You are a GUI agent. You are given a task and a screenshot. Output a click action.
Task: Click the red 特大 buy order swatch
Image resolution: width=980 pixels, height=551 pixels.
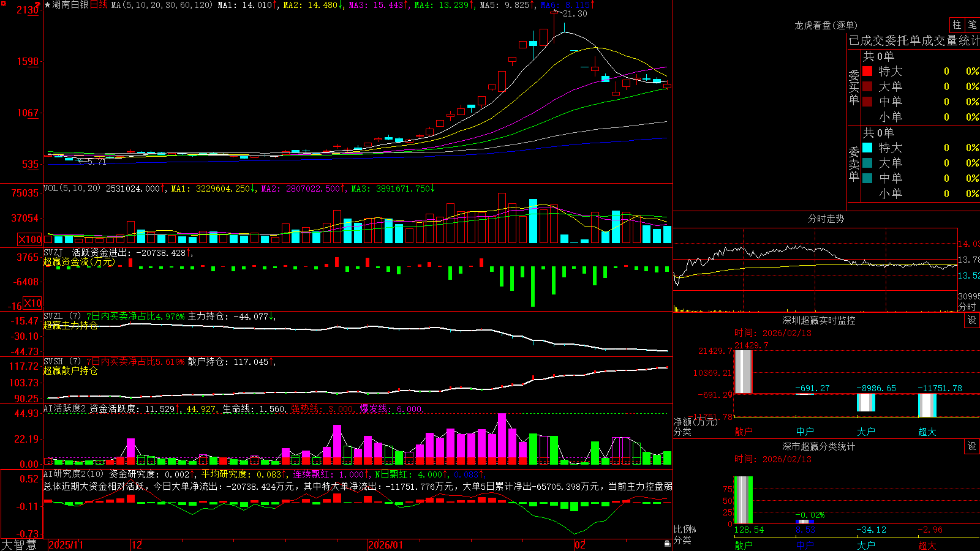click(x=867, y=71)
